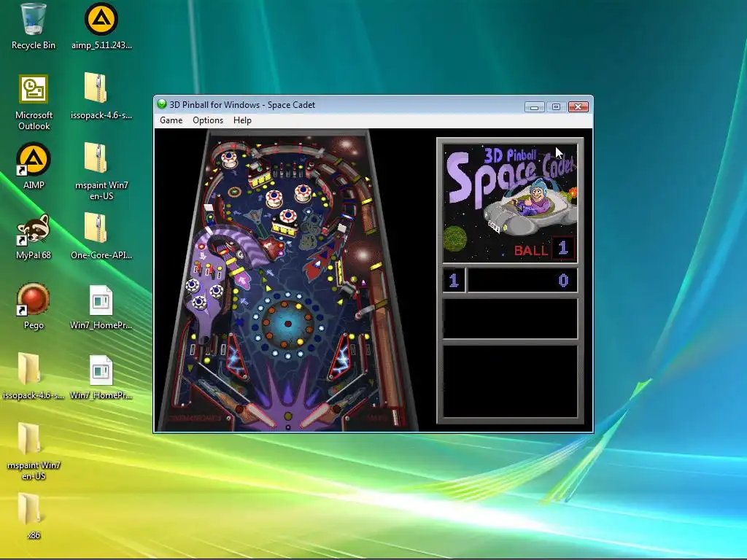Screen dimensions: 747x560
Task: Select the AIMP shortcut icon
Action: click(x=34, y=166)
